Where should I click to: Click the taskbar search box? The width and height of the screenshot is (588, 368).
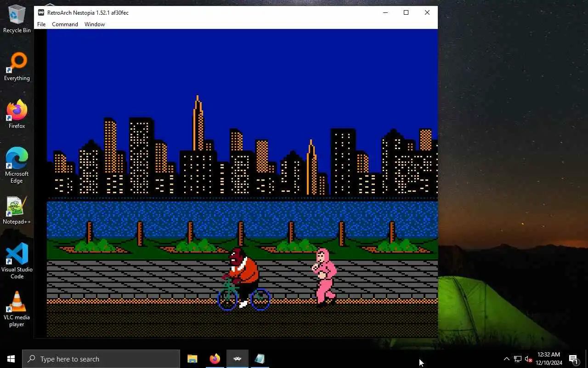pyautogui.click(x=101, y=359)
